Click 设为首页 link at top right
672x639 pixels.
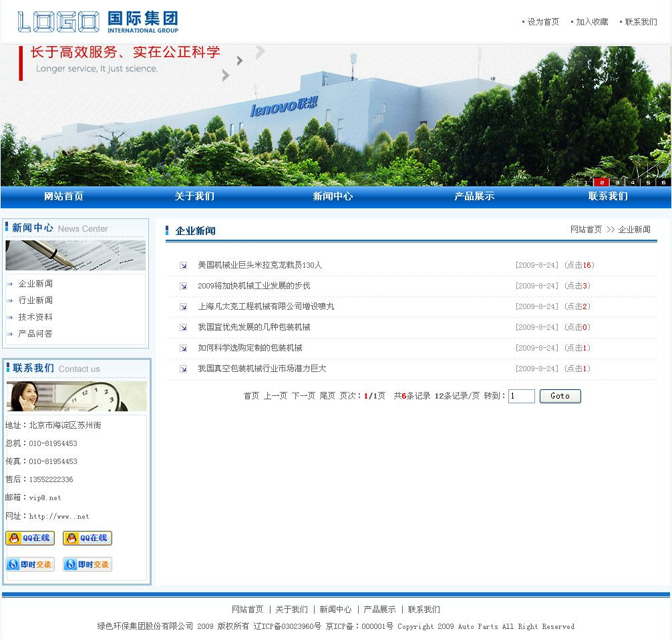click(x=543, y=22)
